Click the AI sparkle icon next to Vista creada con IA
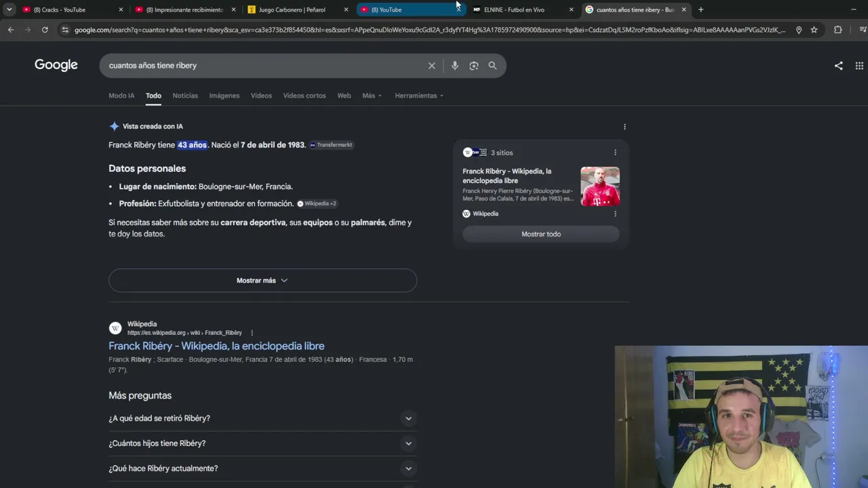 [114, 126]
